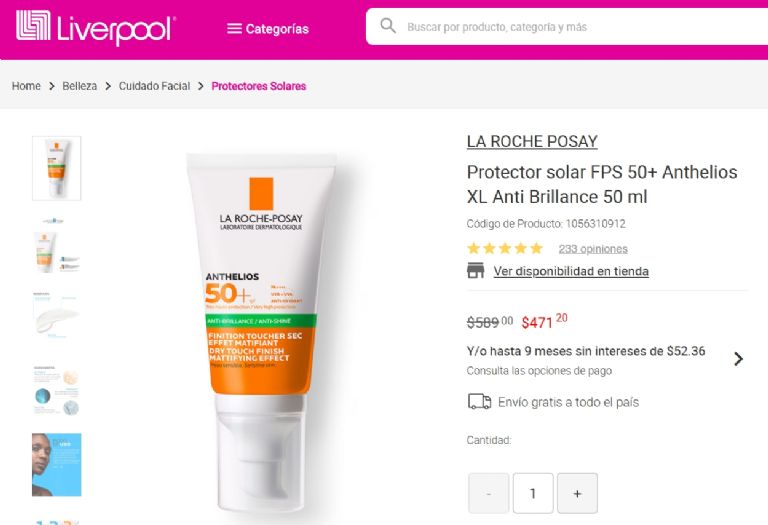Decrease quantity with minus button
Viewport: 768px width, 525px height.
[x=488, y=493]
